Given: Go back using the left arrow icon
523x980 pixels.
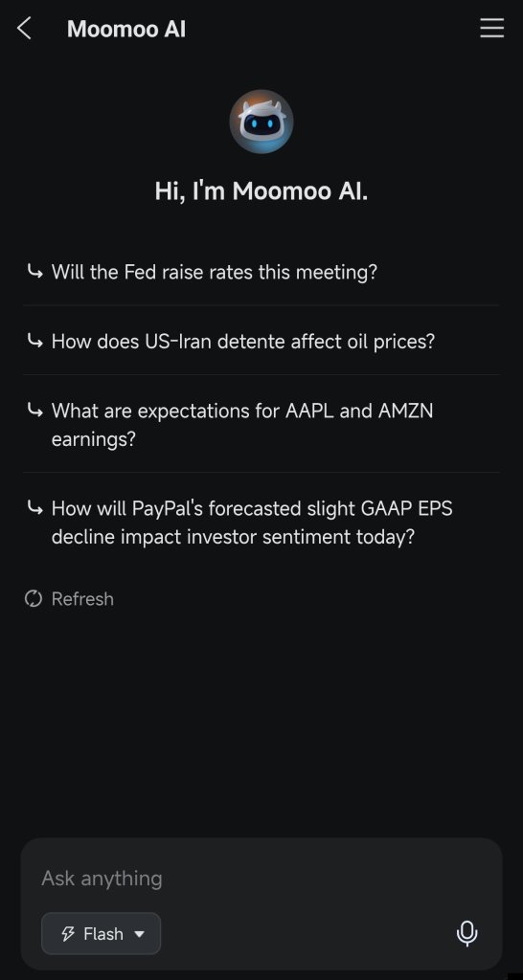Looking at the screenshot, I should [24, 29].
